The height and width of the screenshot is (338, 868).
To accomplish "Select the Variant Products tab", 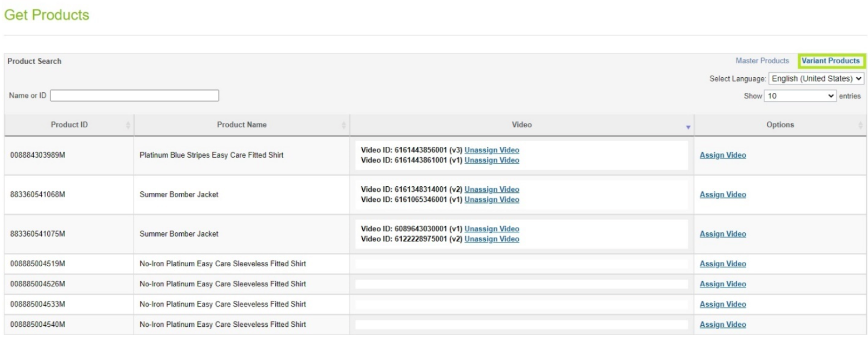I will point(831,61).
